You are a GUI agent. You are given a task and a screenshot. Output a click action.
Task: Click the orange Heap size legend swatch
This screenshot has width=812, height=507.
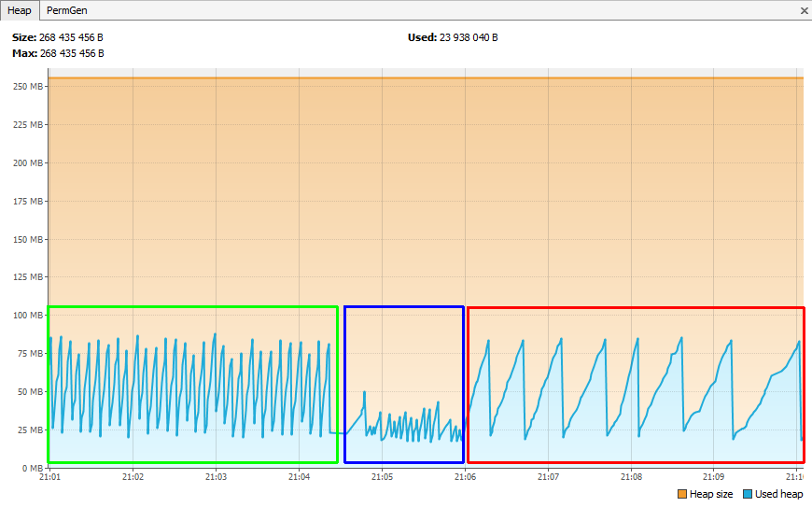pyautogui.click(x=681, y=494)
